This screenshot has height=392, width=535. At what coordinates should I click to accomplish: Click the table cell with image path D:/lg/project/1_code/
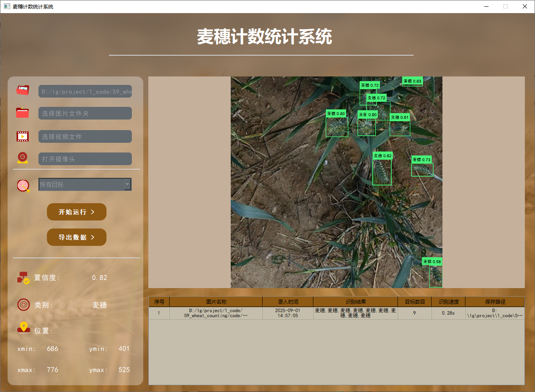coord(216,313)
